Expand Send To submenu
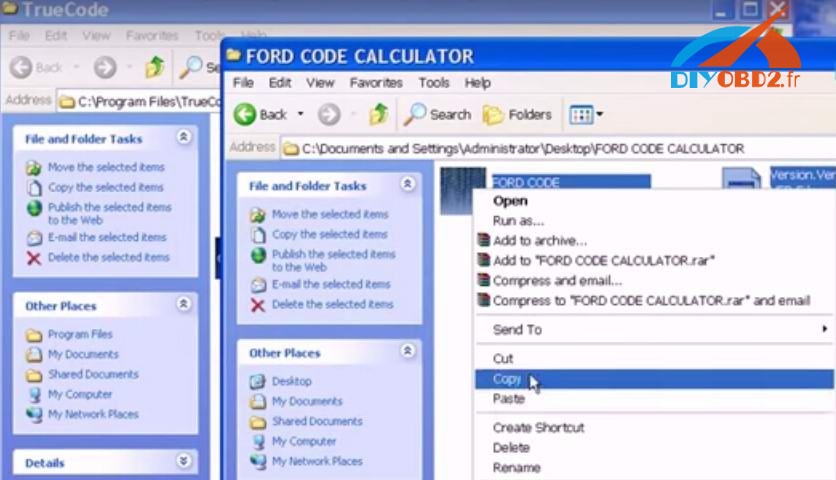The height and width of the screenshot is (480, 836). pyautogui.click(x=655, y=330)
